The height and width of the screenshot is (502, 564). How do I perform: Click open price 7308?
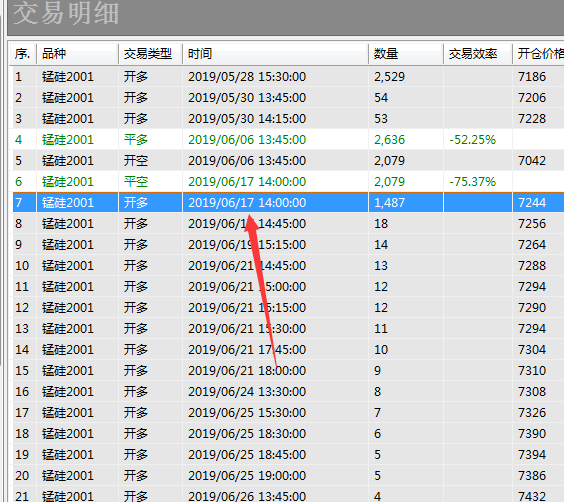pos(532,392)
